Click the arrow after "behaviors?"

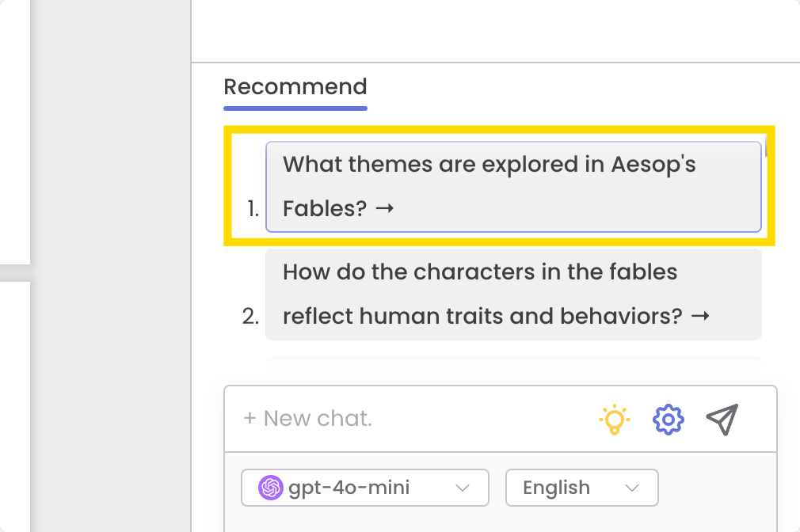700,316
